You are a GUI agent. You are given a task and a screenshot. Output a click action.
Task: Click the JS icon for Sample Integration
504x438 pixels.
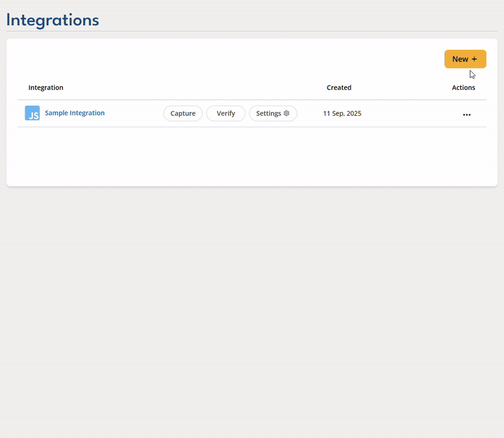pyautogui.click(x=32, y=113)
